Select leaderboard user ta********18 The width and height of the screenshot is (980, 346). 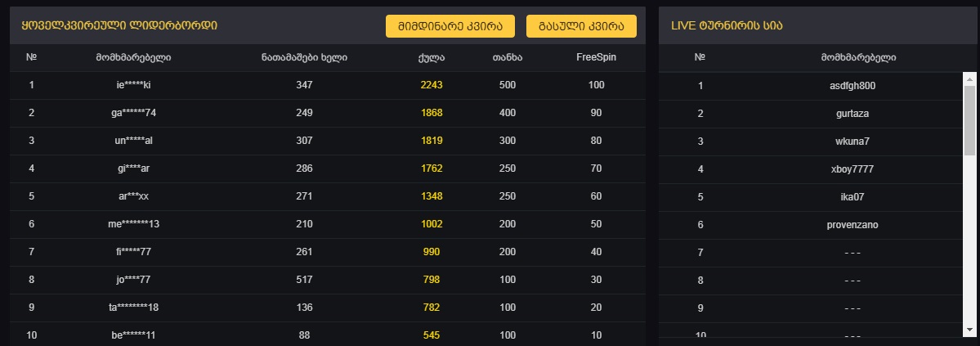pos(134,308)
